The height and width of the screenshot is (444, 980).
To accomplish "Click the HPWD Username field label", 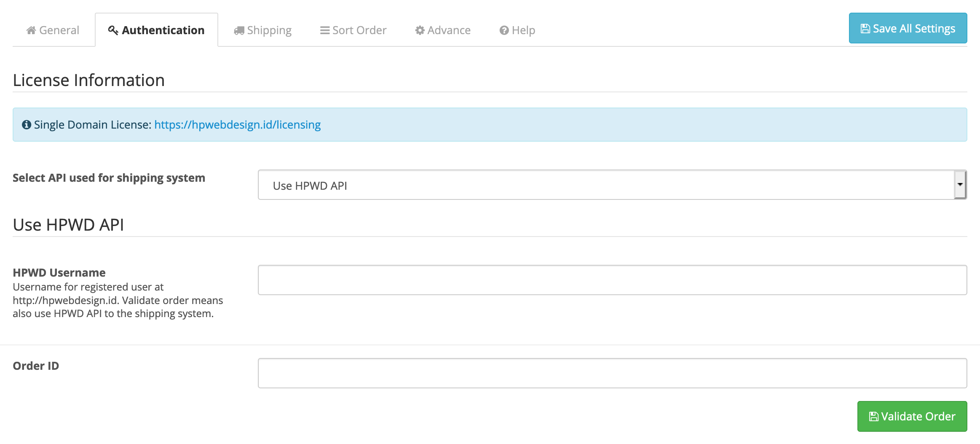I will (x=59, y=273).
